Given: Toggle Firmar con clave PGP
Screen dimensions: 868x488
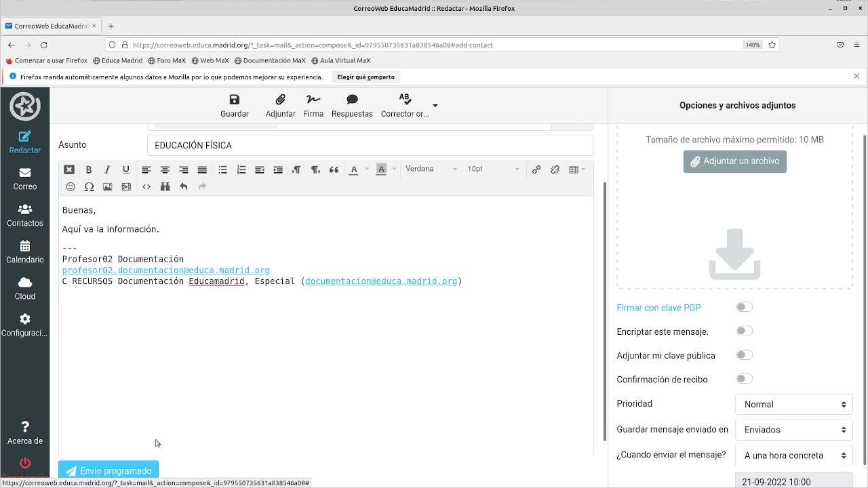Looking at the screenshot, I should [744, 307].
